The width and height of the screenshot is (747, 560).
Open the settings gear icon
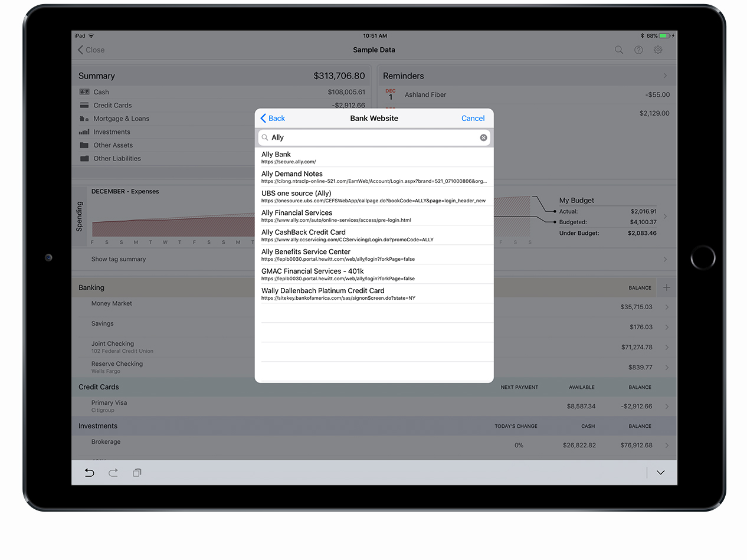tap(658, 50)
